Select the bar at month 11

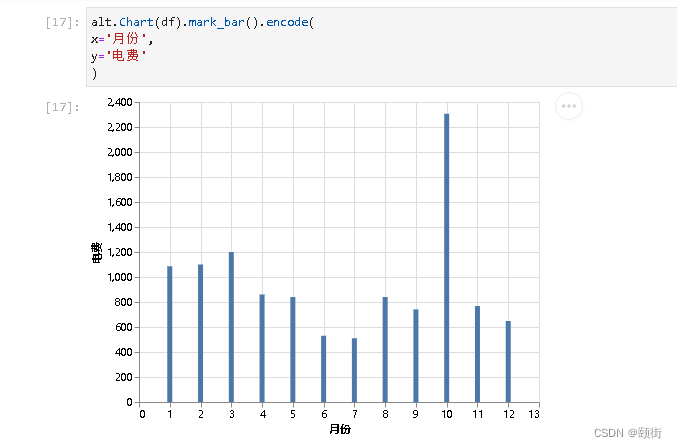coord(477,354)
